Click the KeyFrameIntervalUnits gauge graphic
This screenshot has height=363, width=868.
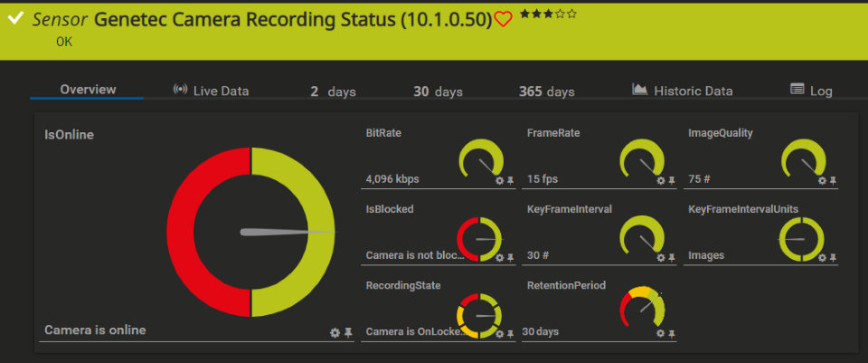(x=802, y=239)
